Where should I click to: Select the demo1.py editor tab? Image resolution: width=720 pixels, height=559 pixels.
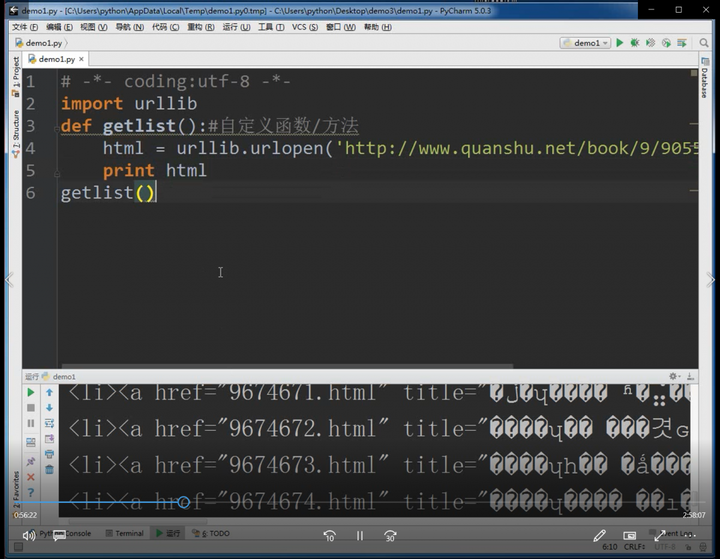click(56, 59)
